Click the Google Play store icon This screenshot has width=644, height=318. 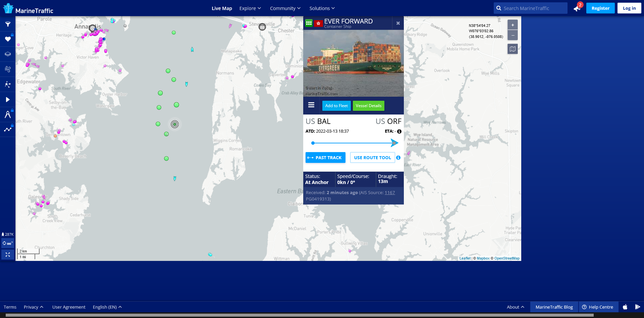click(x=638, y=307)
